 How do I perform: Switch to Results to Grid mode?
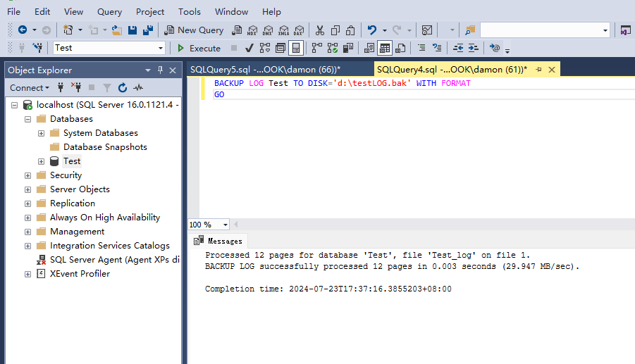coord(384,48)
